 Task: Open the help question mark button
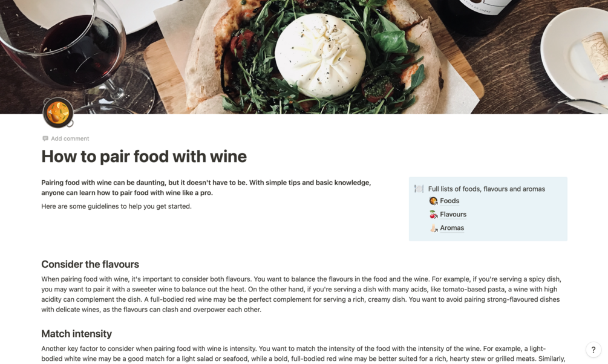coord(593,349)
